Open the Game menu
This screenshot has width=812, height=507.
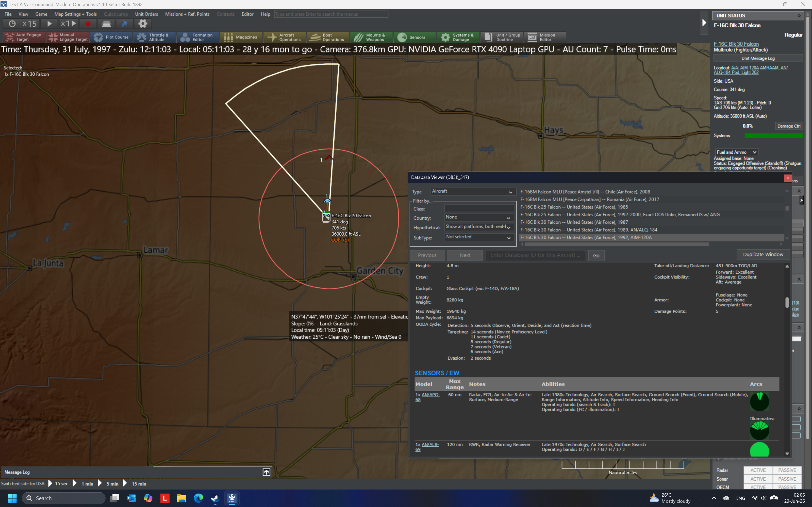41,14
